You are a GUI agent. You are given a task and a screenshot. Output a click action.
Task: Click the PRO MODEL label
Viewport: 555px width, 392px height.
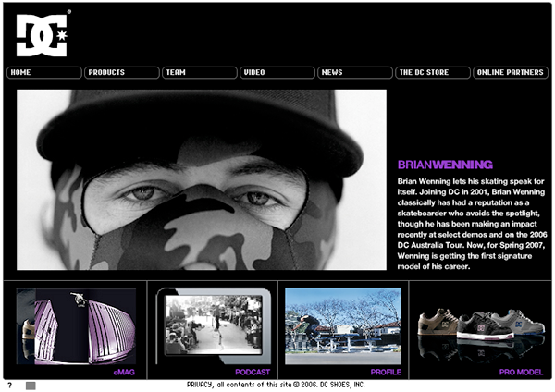(x=521, y=373)
